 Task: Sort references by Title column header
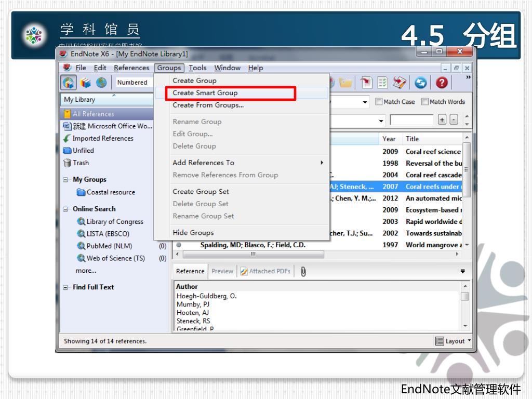[433, 139]
